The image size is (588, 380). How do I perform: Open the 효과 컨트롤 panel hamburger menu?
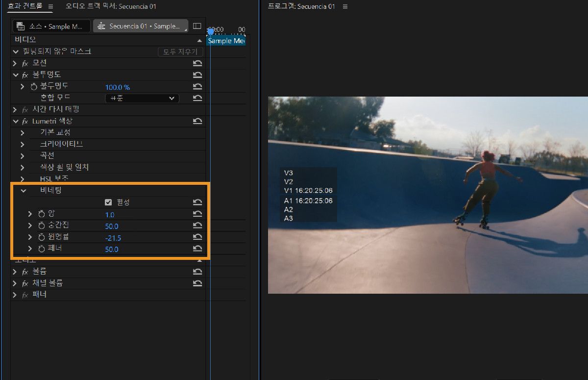tap(51, 6)
